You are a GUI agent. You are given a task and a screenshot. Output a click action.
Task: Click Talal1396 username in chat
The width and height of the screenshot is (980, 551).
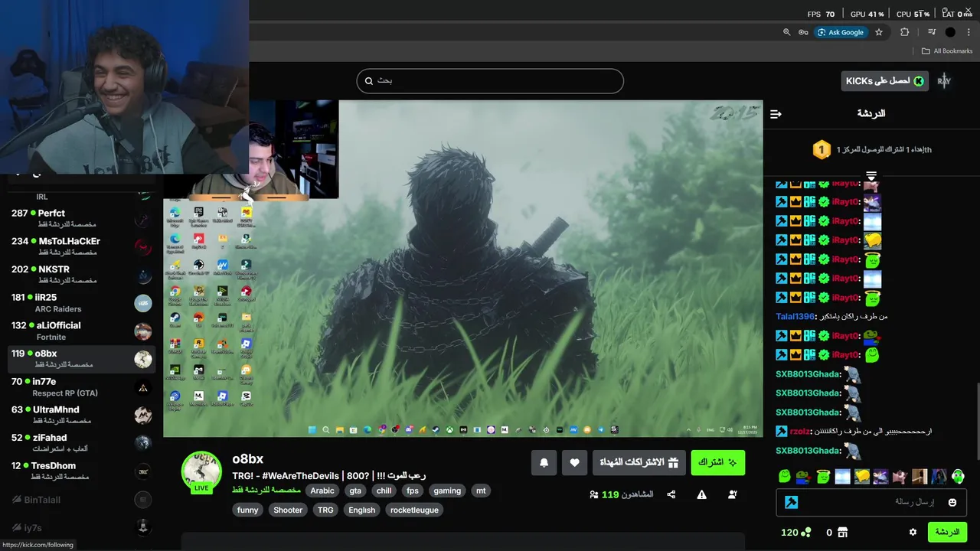[x=796, y=316]
